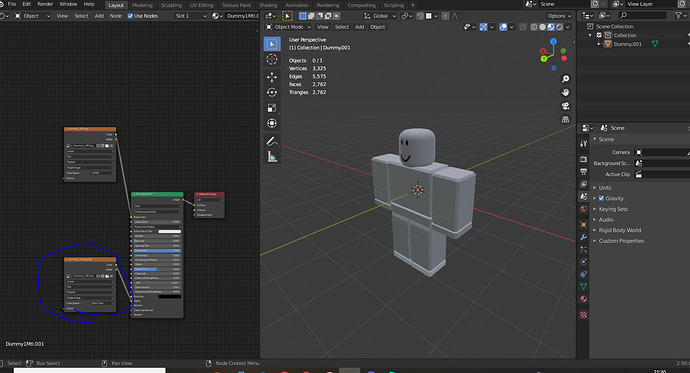
Task: Open the Physics properties tab
Action: (584, 262)
